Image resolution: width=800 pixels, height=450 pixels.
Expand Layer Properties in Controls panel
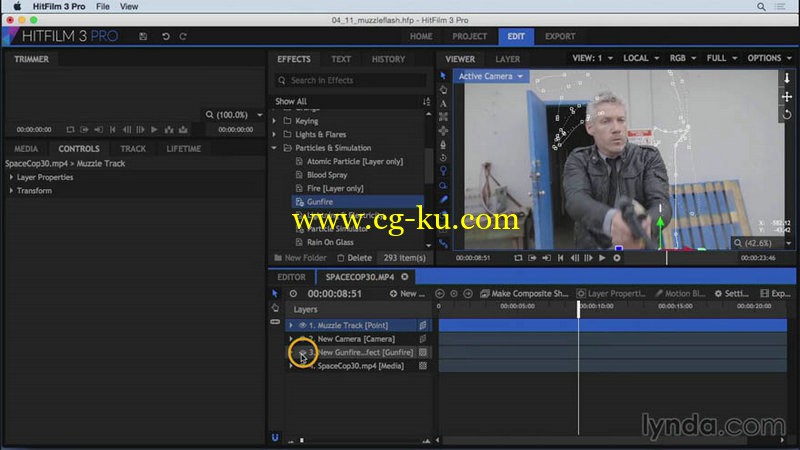click(x=11, y=177)
